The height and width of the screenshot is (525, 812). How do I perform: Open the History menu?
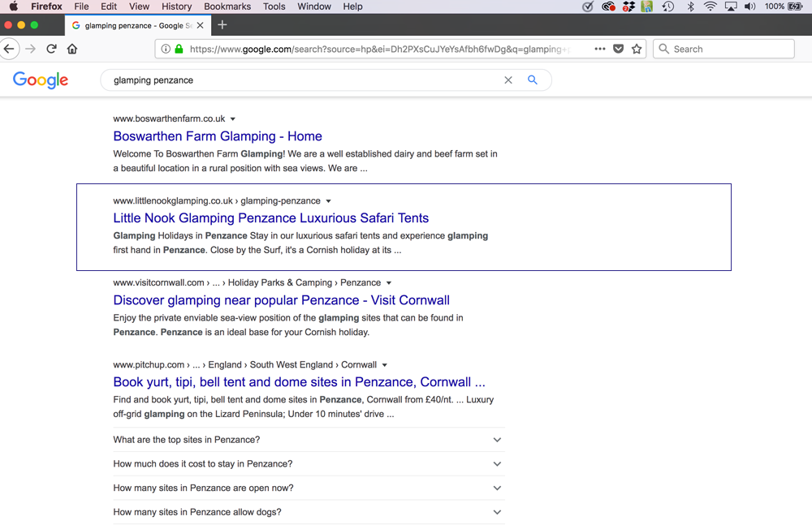(x=176, y=6)
